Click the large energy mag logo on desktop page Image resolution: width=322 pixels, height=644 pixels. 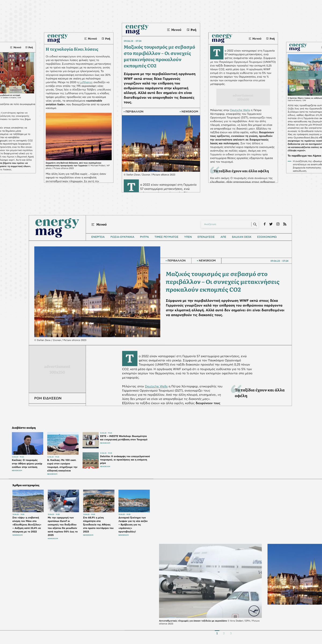tap(57, 228)
